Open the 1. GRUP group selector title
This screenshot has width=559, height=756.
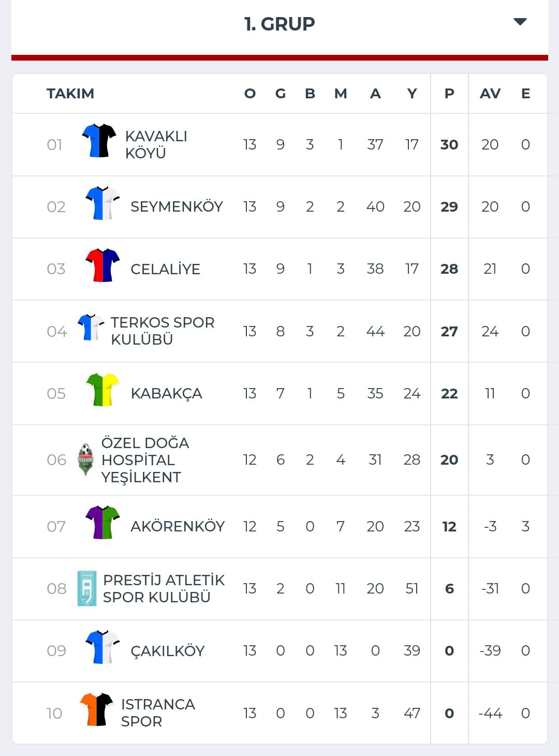pyautogui.click(x=279, y=24)
